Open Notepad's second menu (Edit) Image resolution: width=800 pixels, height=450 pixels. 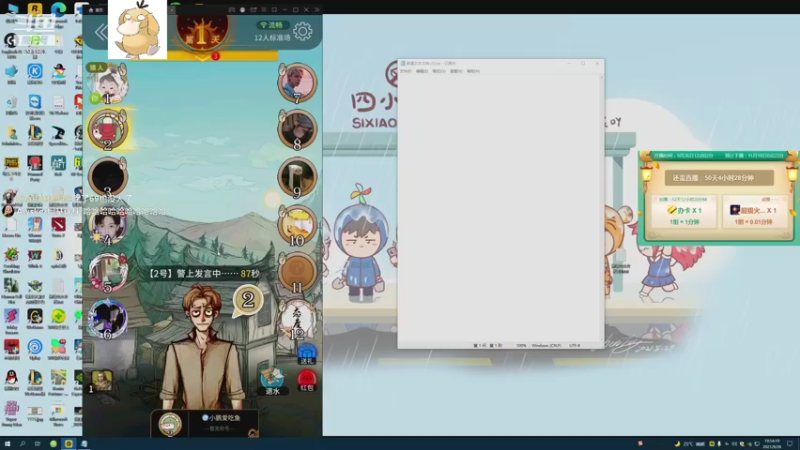tap(422, 71)
